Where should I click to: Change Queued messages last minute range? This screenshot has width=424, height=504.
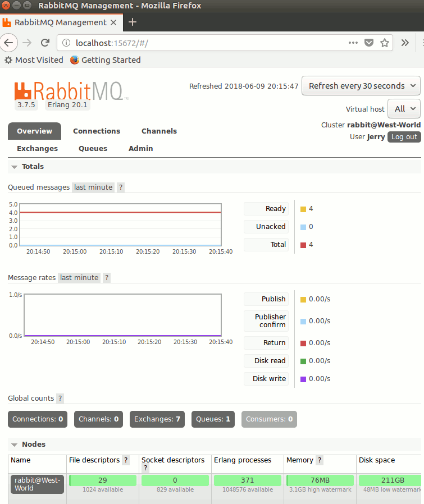[x=93, y=187]
